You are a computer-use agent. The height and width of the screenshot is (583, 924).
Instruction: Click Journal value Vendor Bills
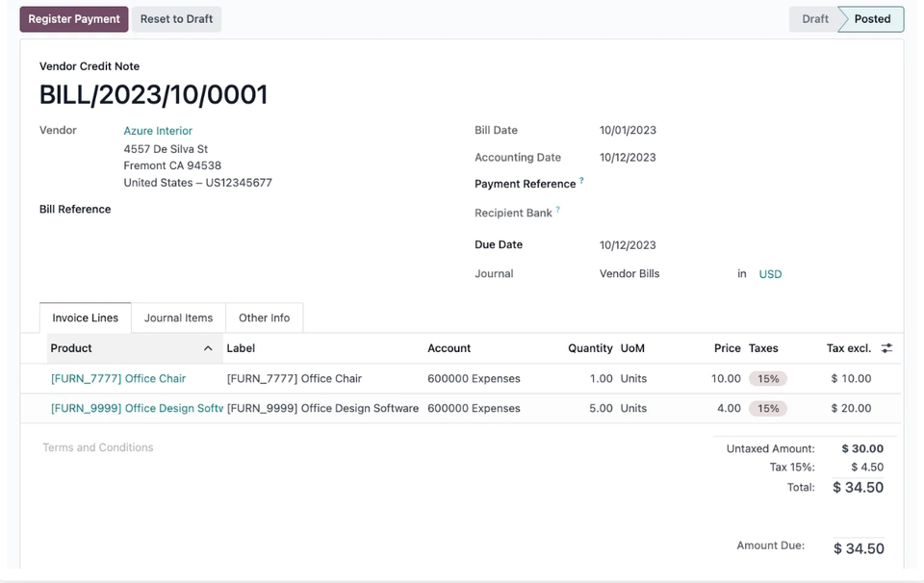click(x=629, y=274)
